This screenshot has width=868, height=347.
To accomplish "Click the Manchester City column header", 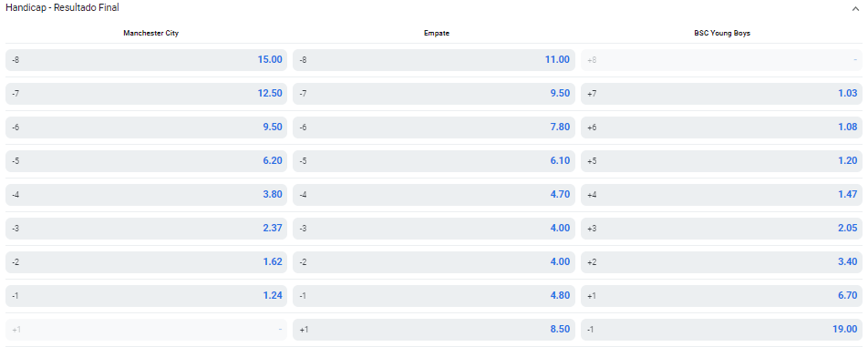I will pos(150,33).
